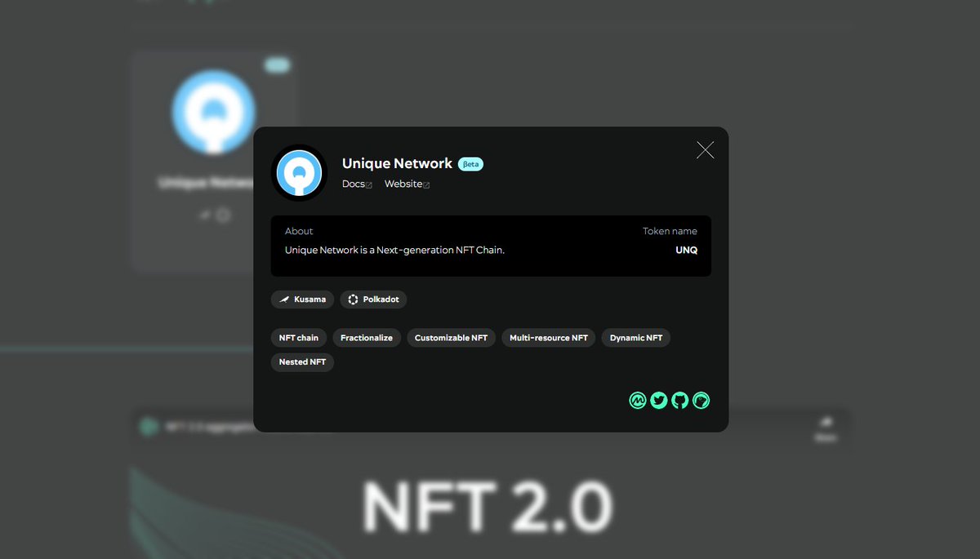Click the Unique Network logo in dialog
Image resolution: width=980 pixels, height=559 pixels.
299,173
